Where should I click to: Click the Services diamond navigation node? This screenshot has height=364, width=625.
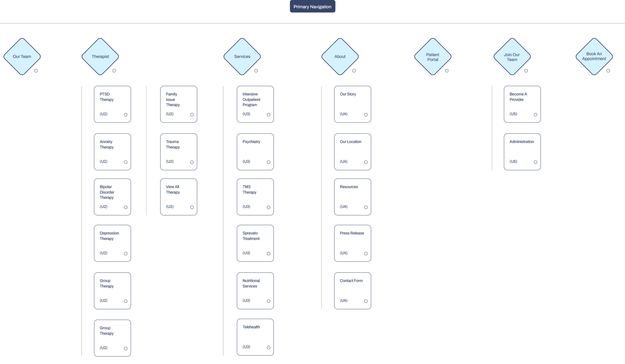point(242,56)
